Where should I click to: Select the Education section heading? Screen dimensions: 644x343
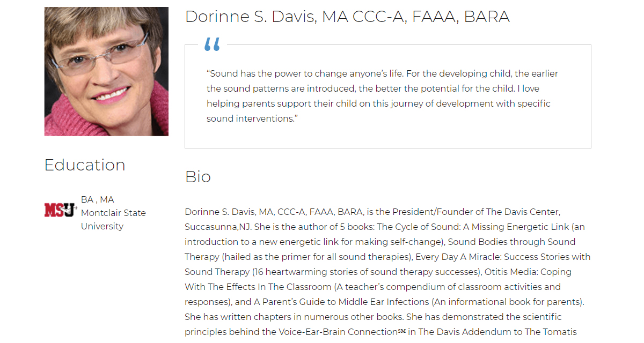click(x=85, y=165)
